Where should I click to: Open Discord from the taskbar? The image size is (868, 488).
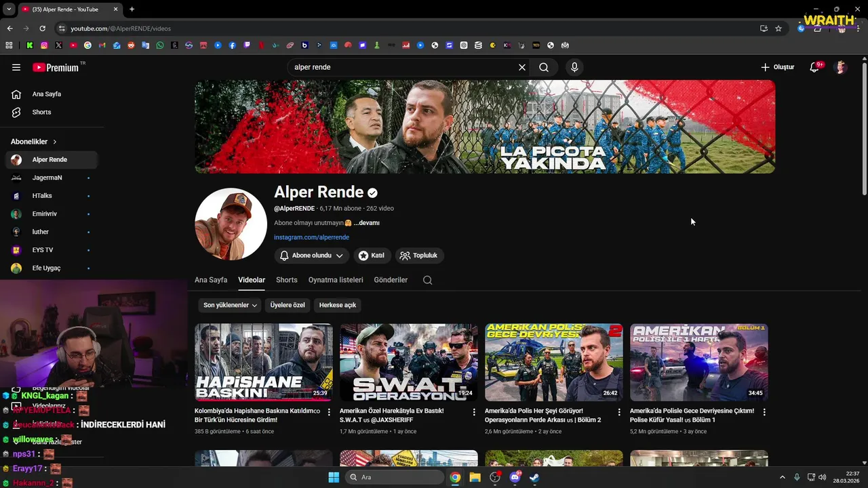tap(515, 477)
